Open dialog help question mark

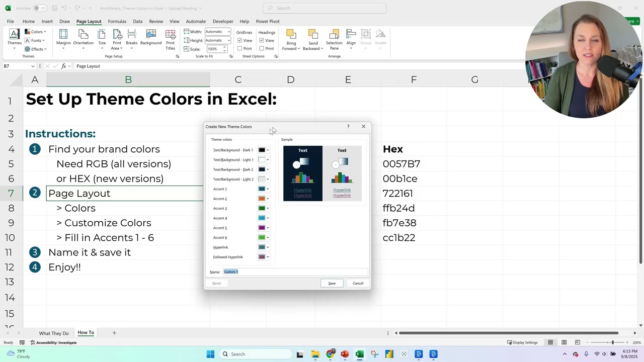pyautogui.click(x=348, y=127)
